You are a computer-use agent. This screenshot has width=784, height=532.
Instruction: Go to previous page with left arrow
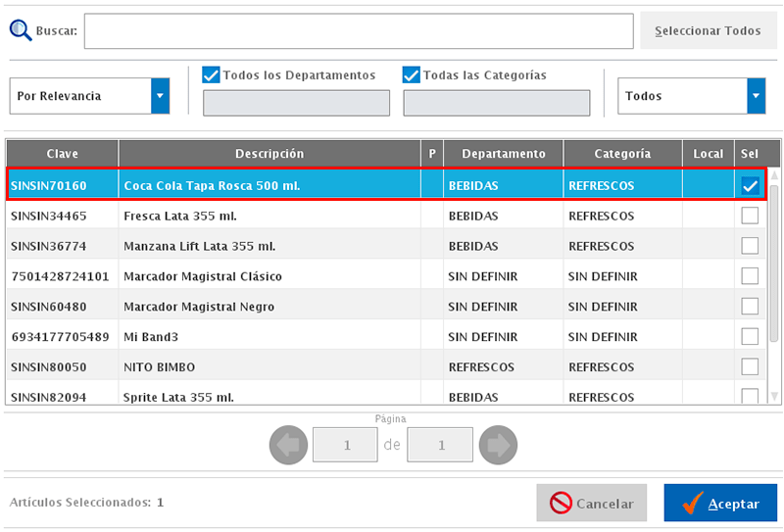(x=288, y=446)
